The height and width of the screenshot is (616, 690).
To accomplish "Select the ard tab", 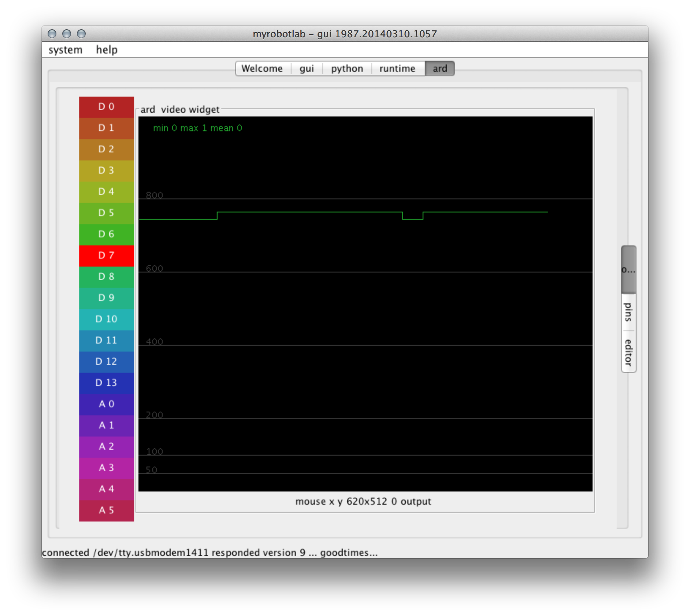I will click(440, 68).
